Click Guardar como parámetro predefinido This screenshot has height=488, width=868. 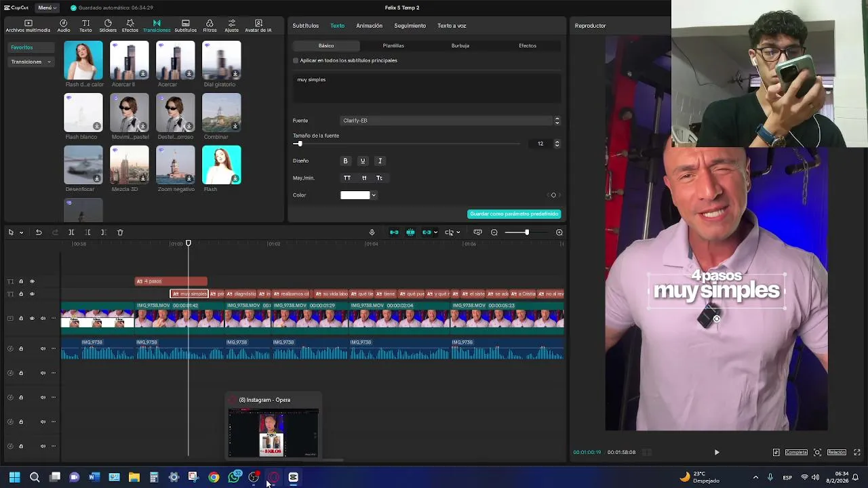514,214
